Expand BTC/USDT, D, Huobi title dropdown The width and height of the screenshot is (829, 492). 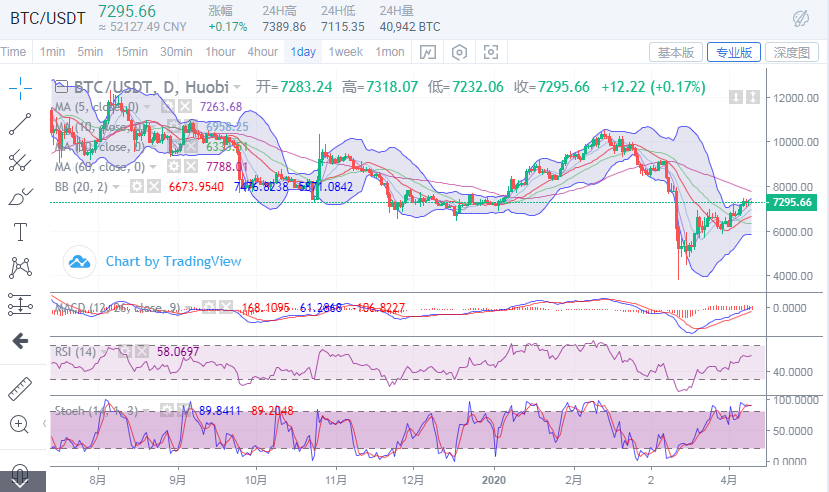point(237,87)
